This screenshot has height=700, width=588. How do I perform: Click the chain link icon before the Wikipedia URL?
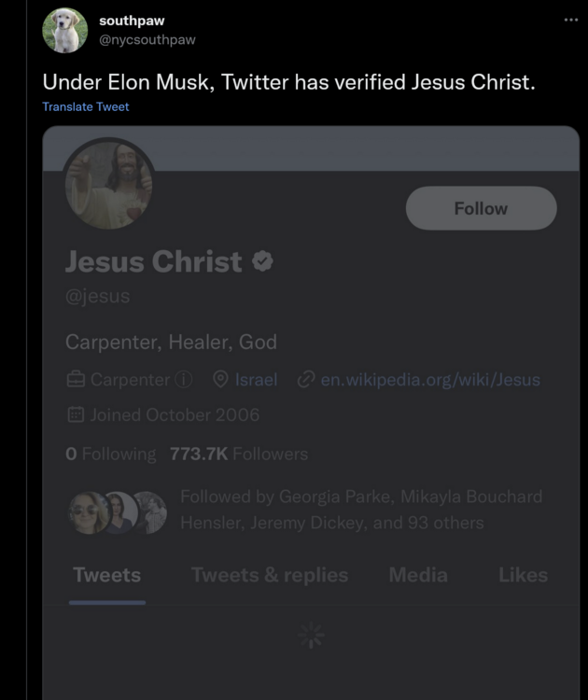pos(305,380)
